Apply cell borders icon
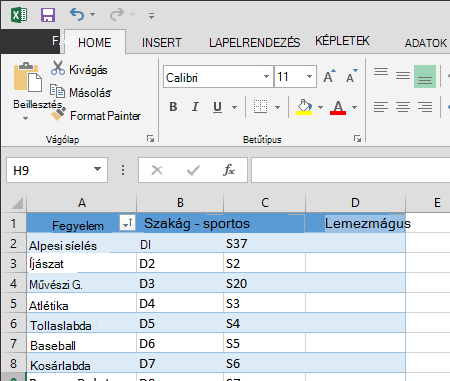Image resolution: width=450 pixels, height=381 pixels. (x=260, y=107)
